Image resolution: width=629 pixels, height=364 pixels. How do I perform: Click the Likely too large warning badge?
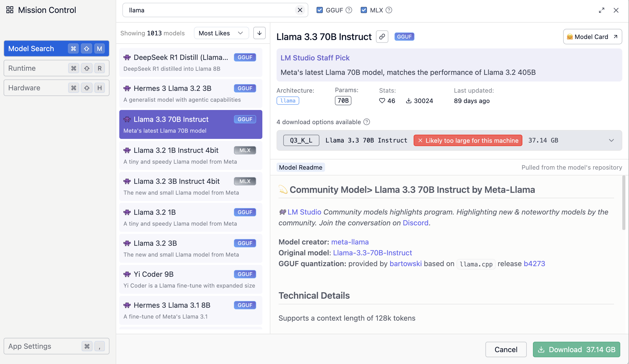[x=468, y=140]
